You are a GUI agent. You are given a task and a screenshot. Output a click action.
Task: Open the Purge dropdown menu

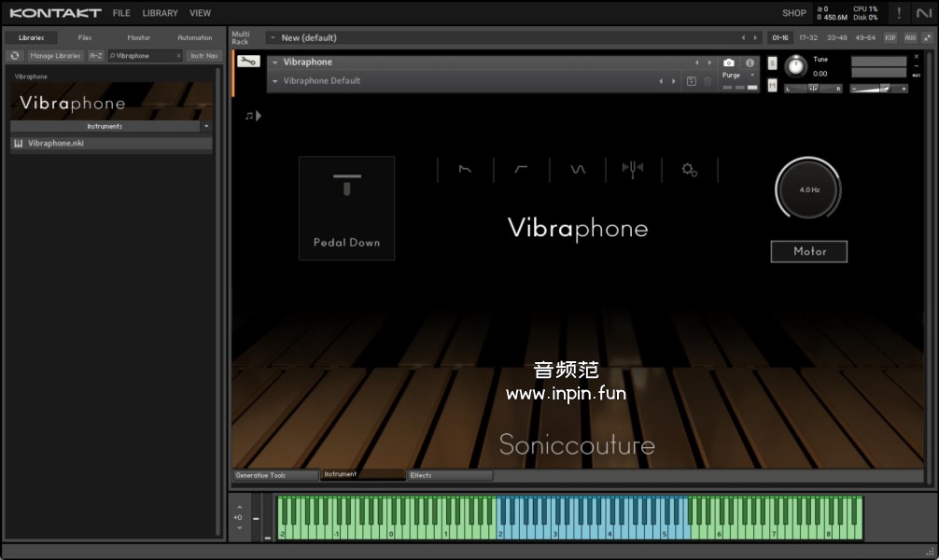click(x=738, y=76)
